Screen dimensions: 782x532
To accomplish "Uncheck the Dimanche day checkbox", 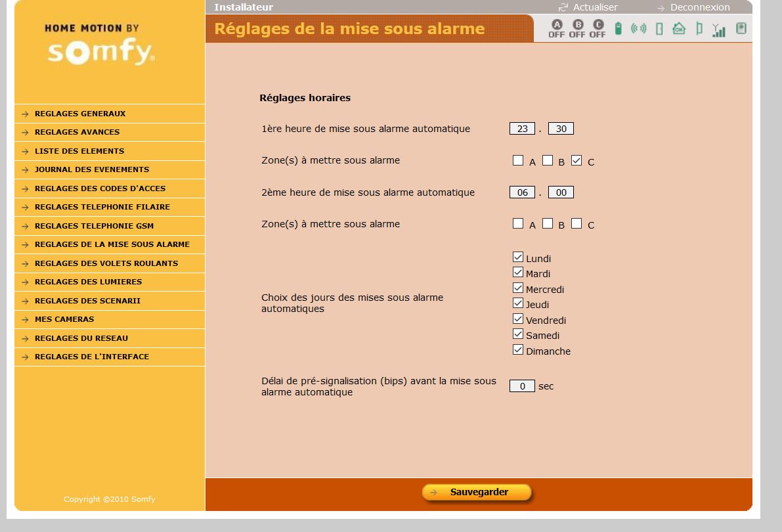I will pos(518,350).
